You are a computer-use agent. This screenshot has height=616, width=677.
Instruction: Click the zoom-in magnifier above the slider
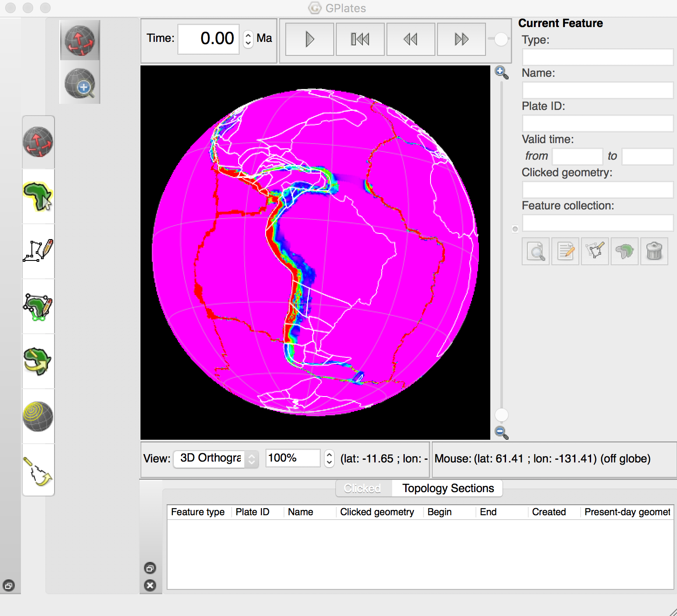[502, 73]
